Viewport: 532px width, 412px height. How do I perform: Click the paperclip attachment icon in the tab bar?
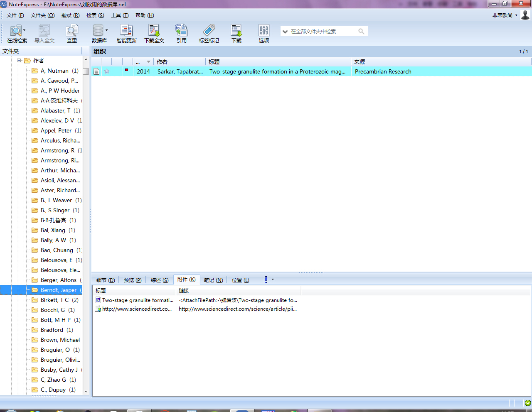coord(266,280)
